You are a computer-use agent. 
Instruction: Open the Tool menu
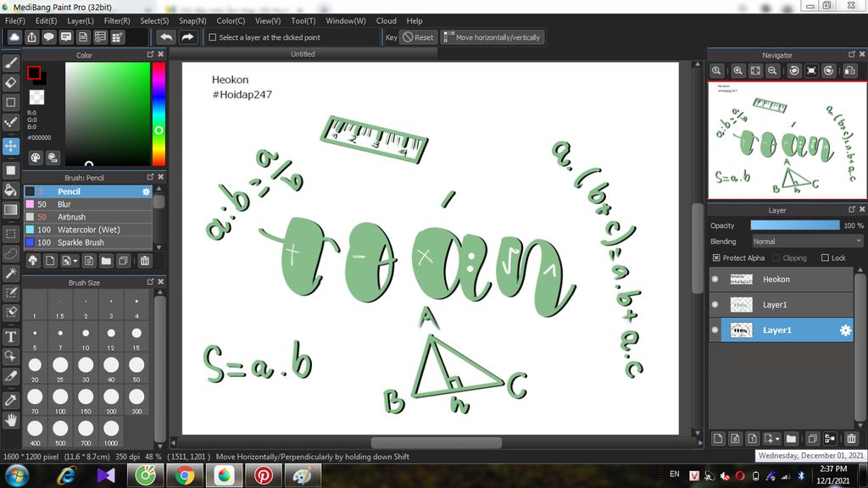click(303, 20)
